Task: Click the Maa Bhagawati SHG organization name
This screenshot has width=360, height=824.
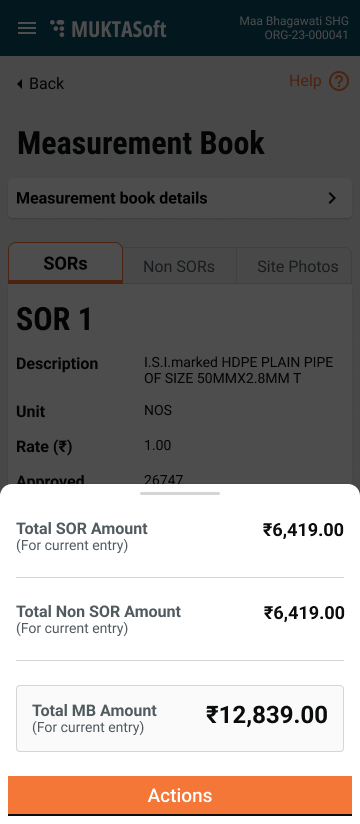Action: 294,22
